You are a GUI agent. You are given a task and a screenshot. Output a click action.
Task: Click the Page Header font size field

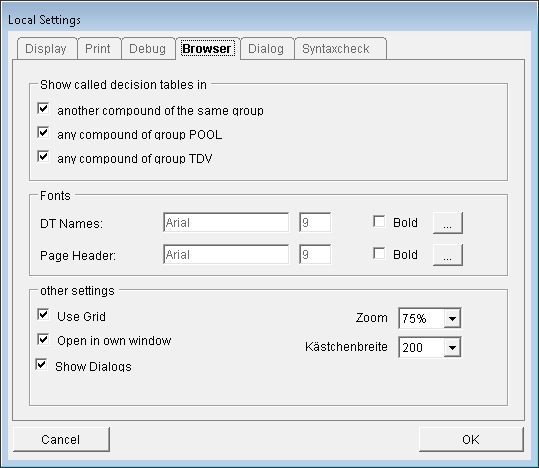click(315, 254)
